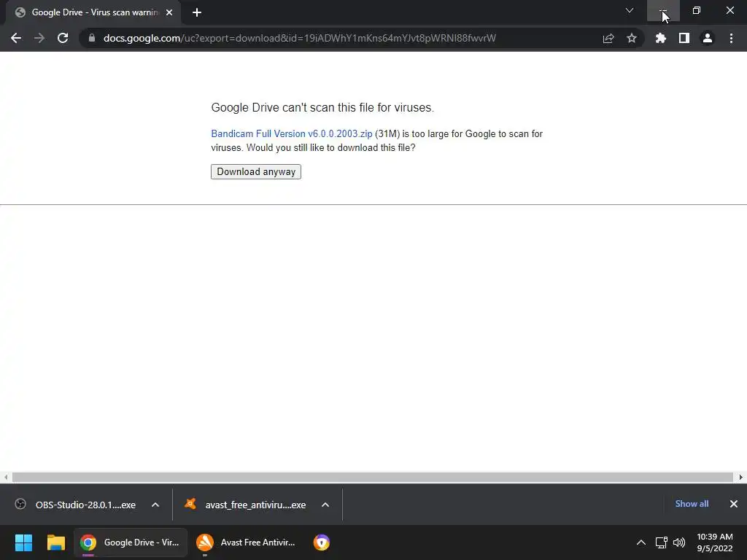Open the side panel icon
This screenshot has height=560, width=747.
tap(684, 38)
